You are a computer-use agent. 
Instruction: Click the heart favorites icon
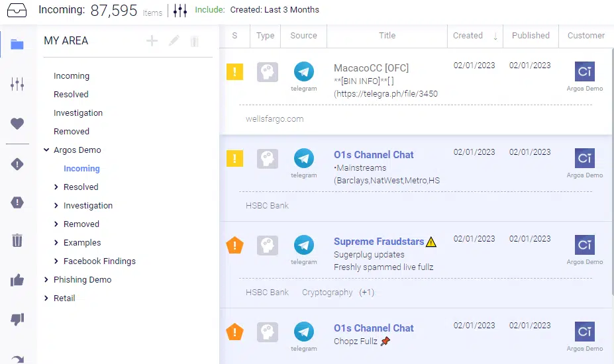pos(17,123)
